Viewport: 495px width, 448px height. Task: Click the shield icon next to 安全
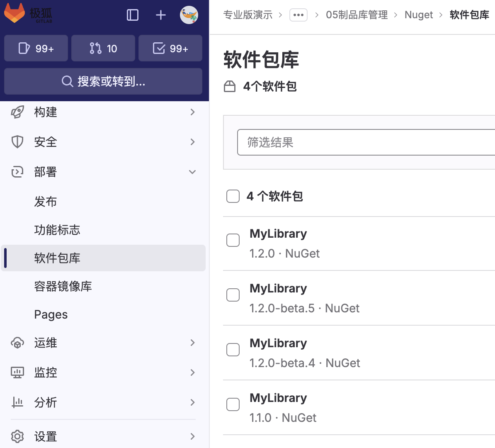[17, 142]
